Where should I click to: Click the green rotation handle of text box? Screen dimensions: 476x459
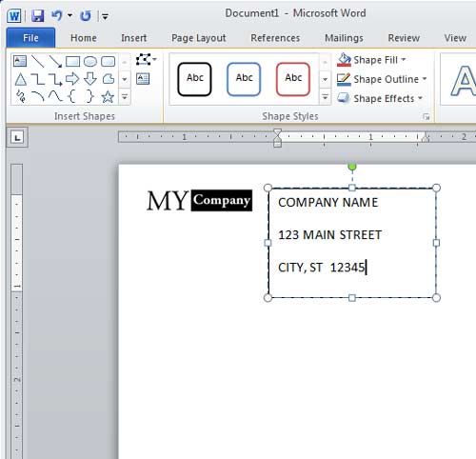click(352, 166)
